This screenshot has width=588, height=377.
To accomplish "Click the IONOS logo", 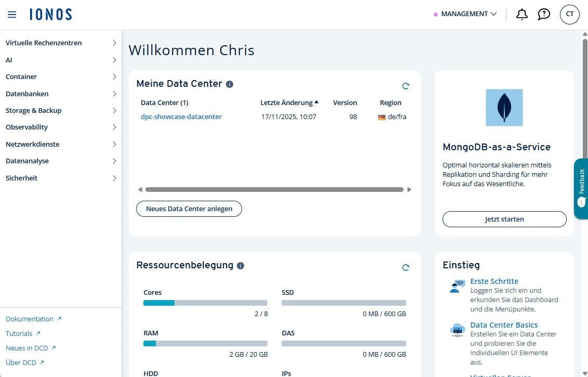I will point(51,15).
